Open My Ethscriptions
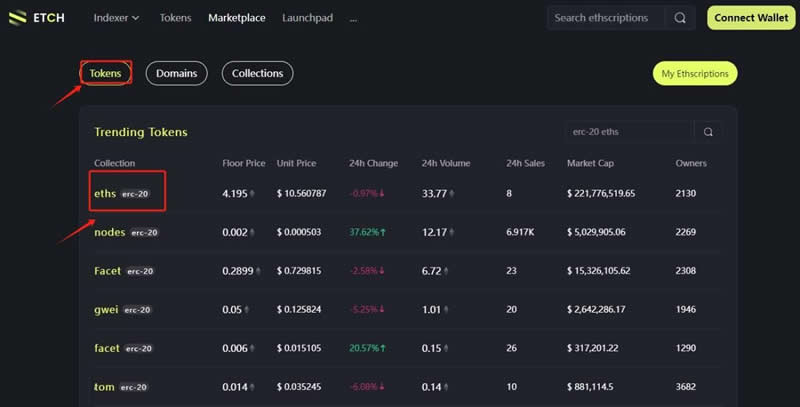 tap(695, 73)
